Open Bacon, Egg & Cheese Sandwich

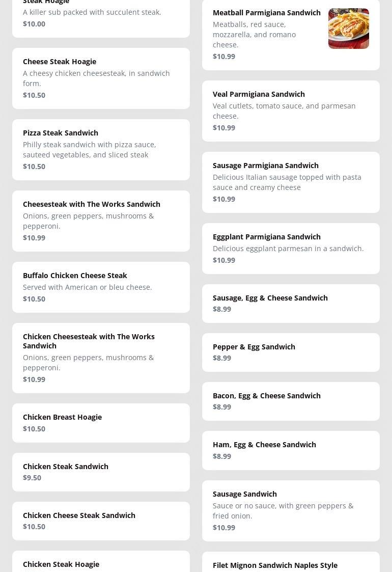[291, 401]
